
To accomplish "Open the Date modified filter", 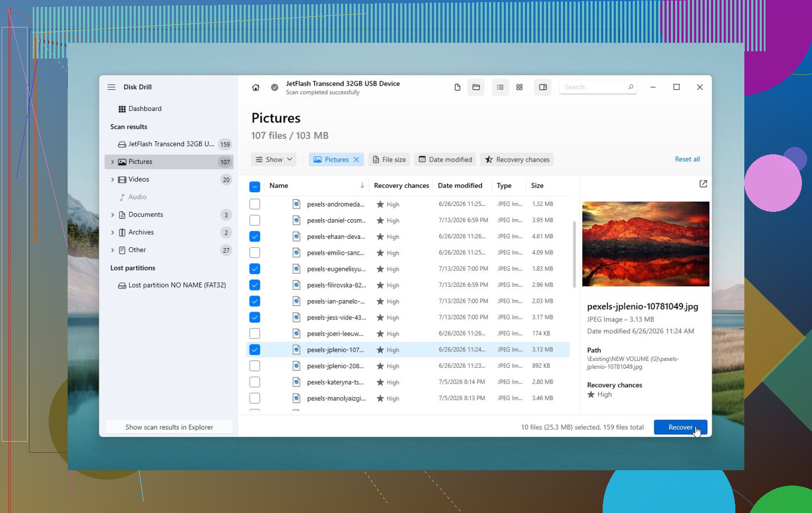I will click(x=445, y=160).
